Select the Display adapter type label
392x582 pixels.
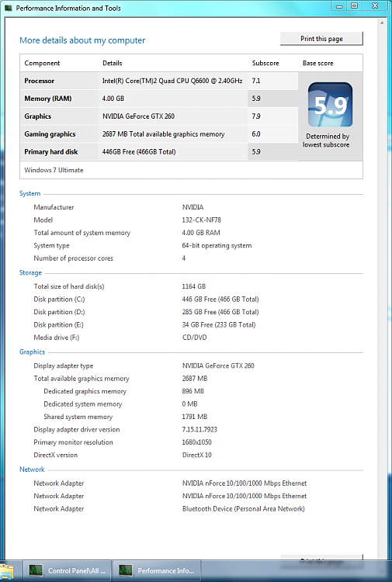(64, 366)
